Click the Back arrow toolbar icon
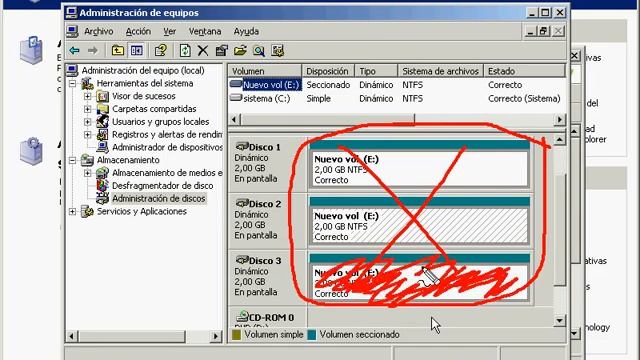This screenshot has height=360, width=640. click(x=74, y=51)
